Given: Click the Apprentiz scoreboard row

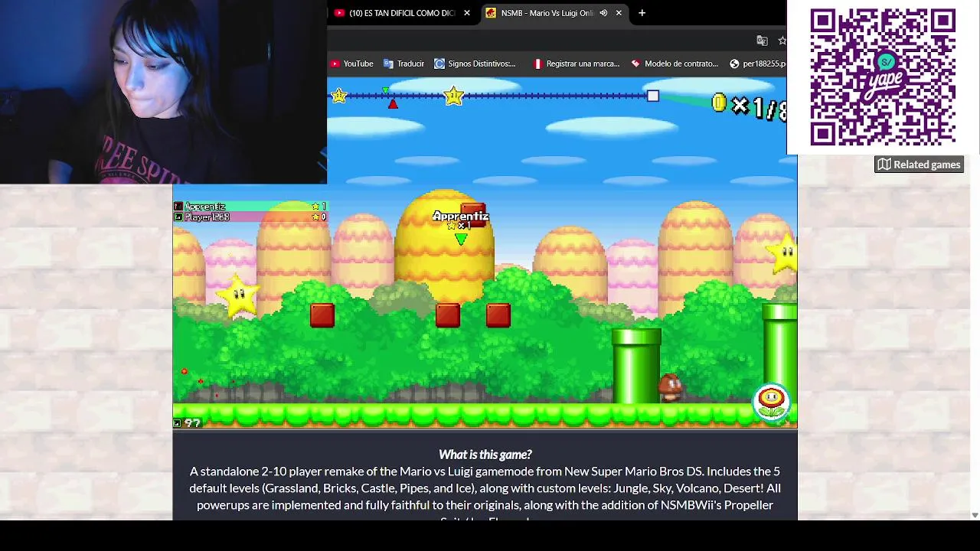Looking at the screenshot, I should 250,207.
